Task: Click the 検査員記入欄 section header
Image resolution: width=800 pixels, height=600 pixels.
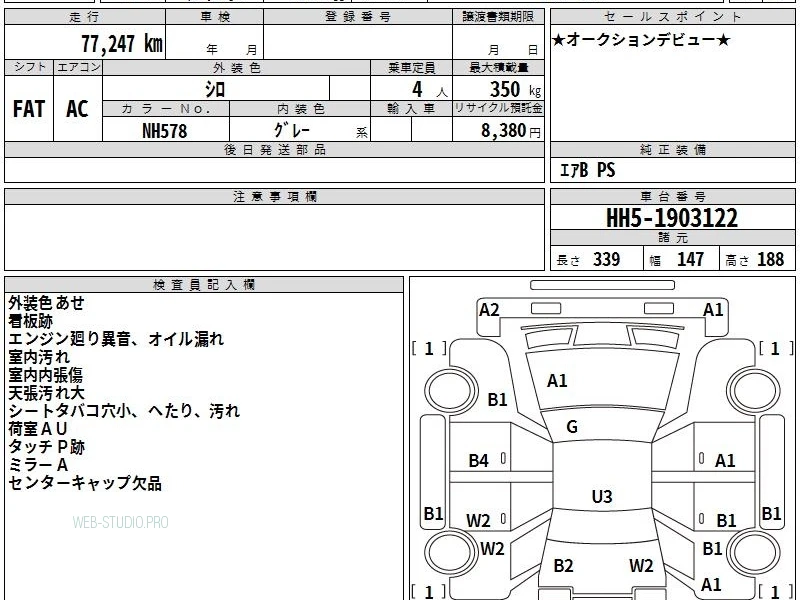Action: [x=204, y=285]
